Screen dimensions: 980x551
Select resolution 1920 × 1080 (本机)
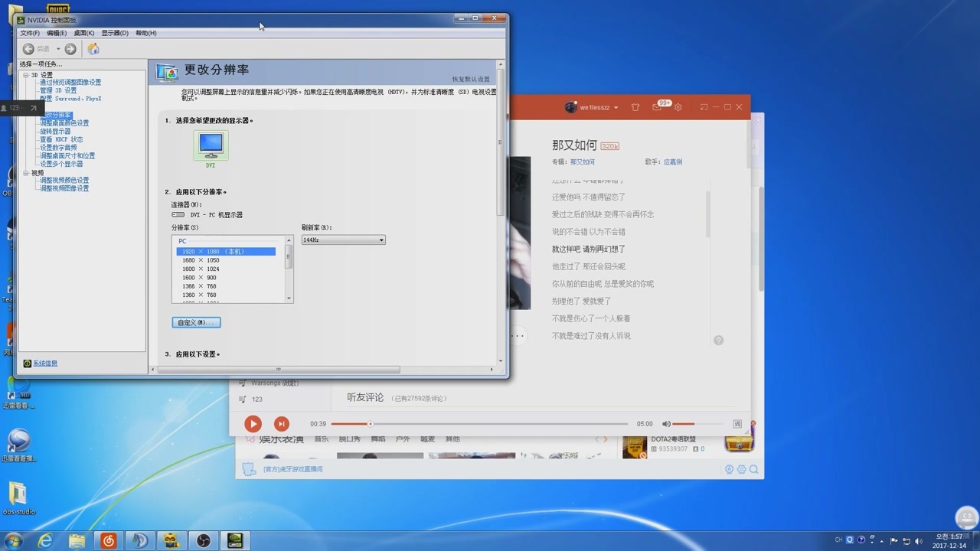(226, 252)
